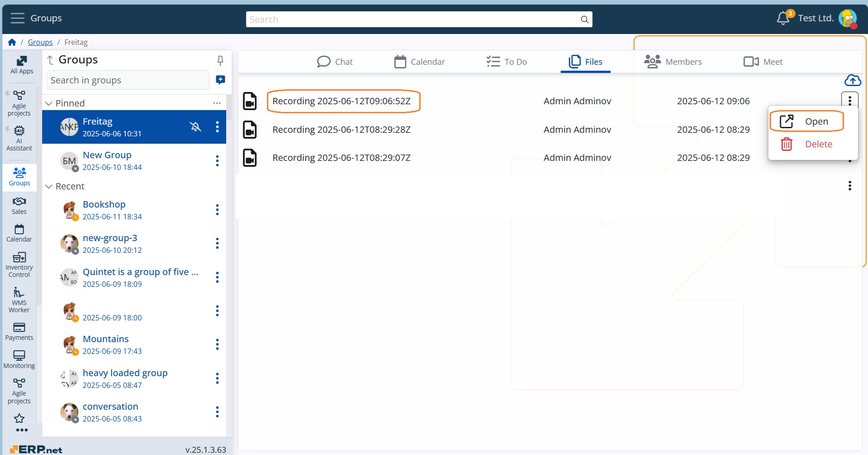The height and width of the screenshot is (455, 868).
Task: Open Mountains group three-dot menu
Action: [x=217, y=344]
